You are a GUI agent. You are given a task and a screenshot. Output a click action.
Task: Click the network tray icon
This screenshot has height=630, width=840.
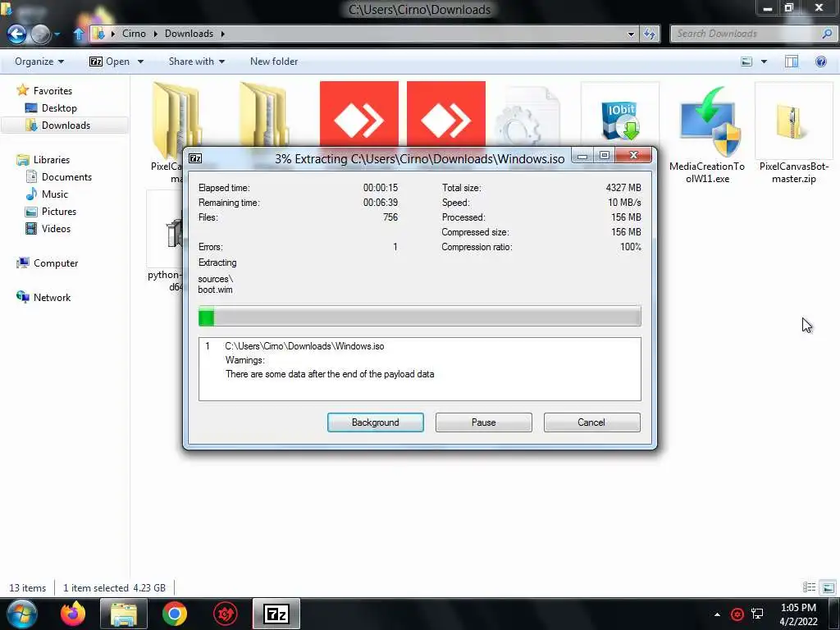[x=757, y=614]
